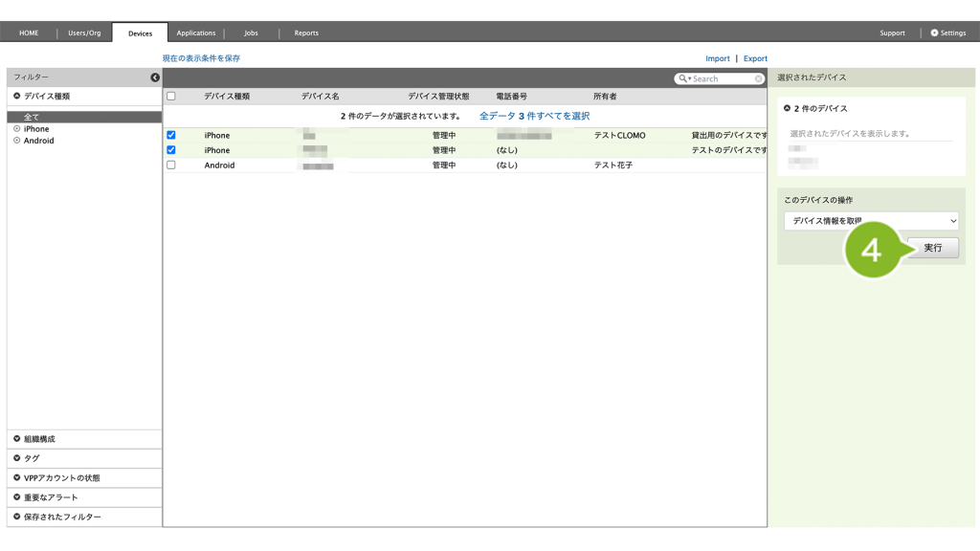Image resolution: width=980 pixels, height=551 pixels.
Task: Collapse the フィルター panel with the arrow icon
Action: [x=155, y=77]
